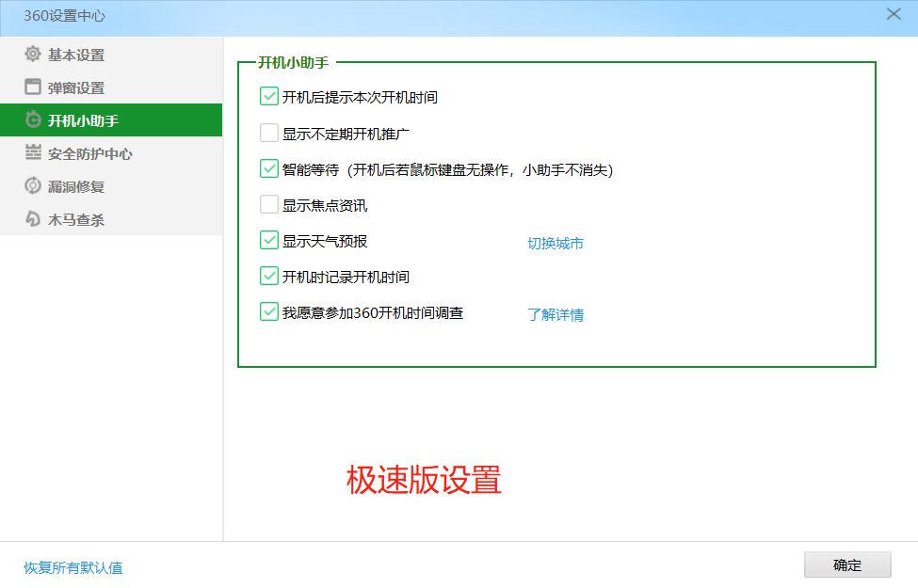Click 恢复所有默认值 link
Viewport: 918px width, 588px height.
pyautogui.click(x=73, y=567)
